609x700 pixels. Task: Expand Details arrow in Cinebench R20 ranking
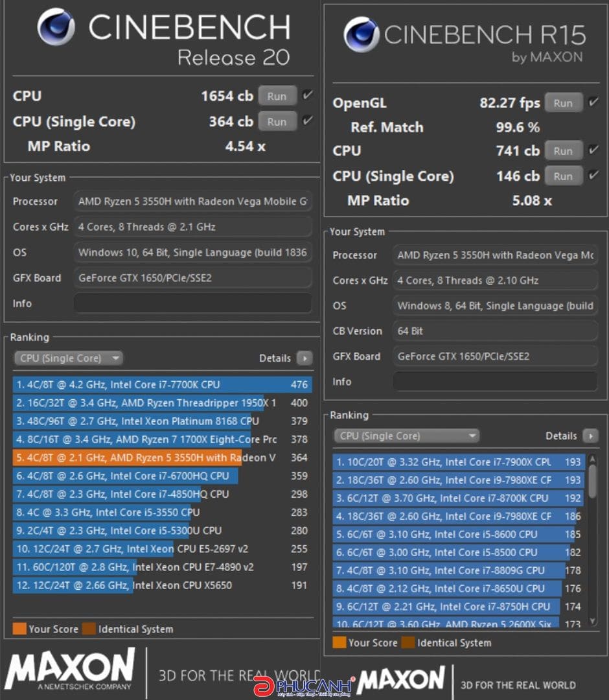pyautogui.click(x=304, y=358)
